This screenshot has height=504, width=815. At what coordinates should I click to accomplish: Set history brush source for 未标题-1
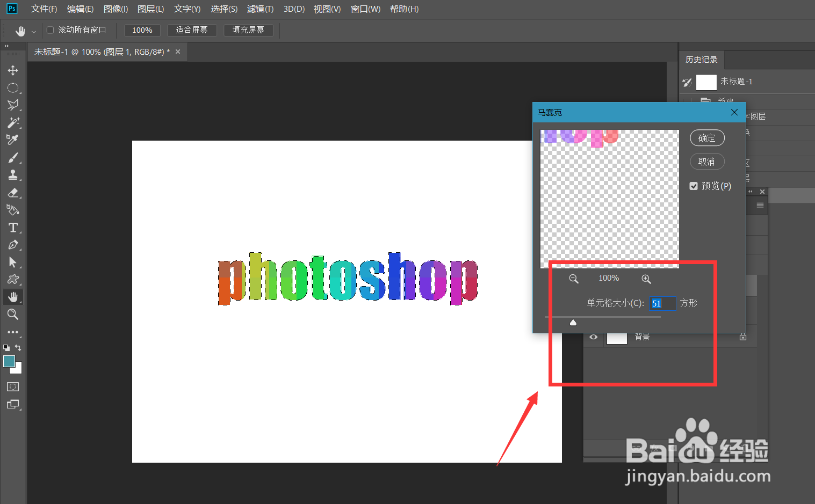pos(687,82)
